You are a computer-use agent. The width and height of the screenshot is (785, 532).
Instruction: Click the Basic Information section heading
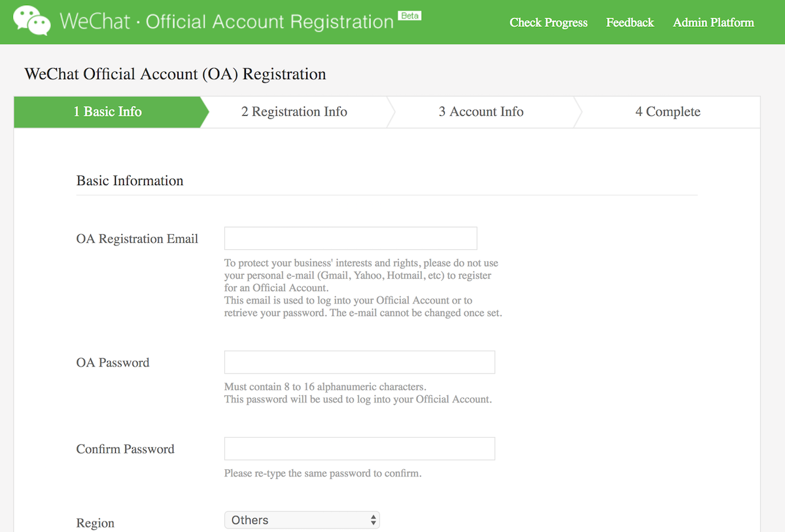tap(130, 181)
